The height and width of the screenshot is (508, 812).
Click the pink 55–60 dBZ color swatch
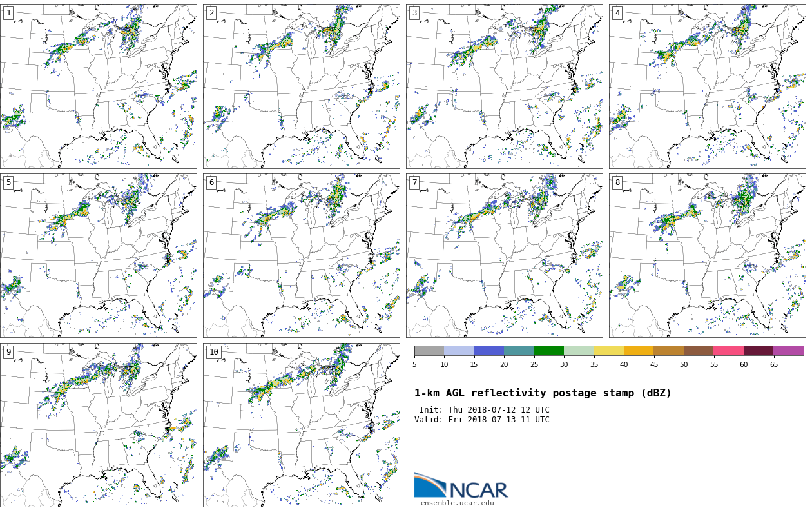point(728,351)
